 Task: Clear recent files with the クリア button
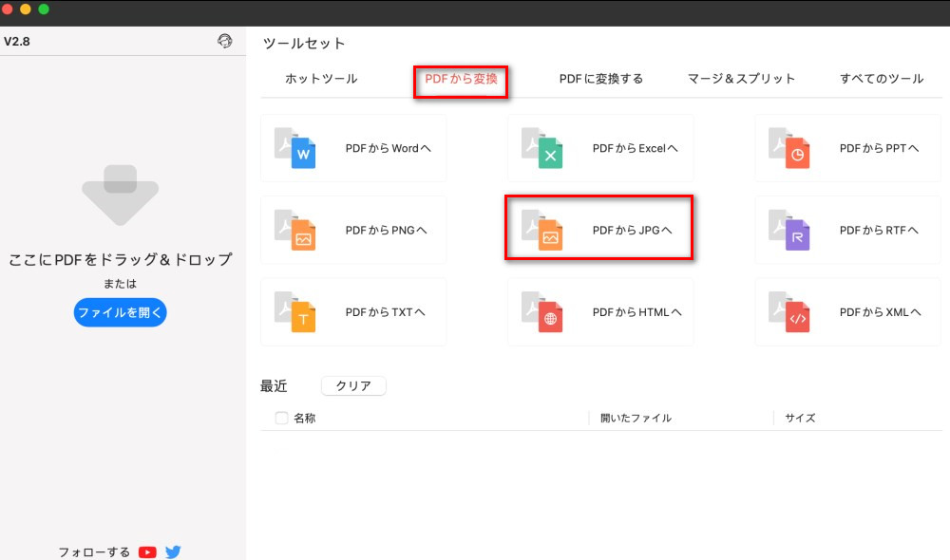352,385
